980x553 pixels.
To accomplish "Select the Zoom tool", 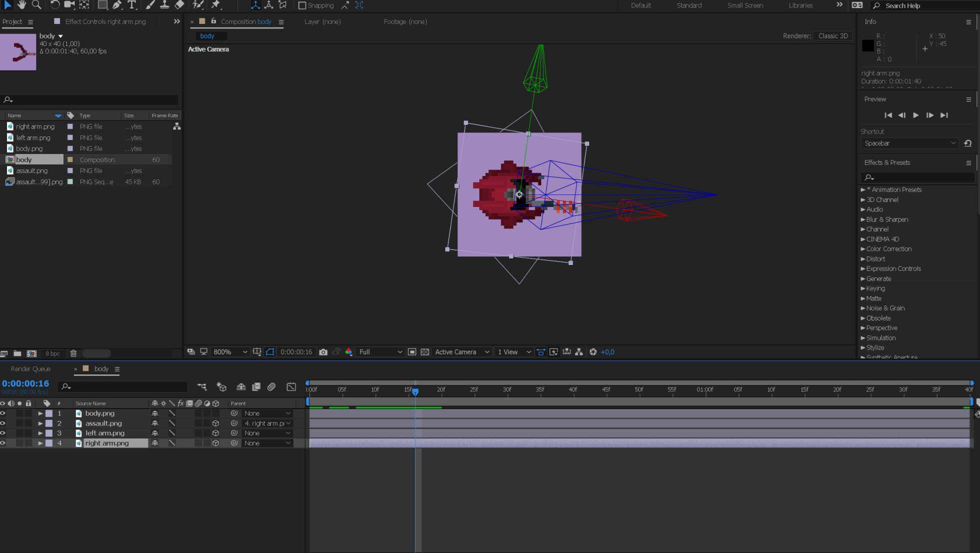I will [x=36, y=5].
